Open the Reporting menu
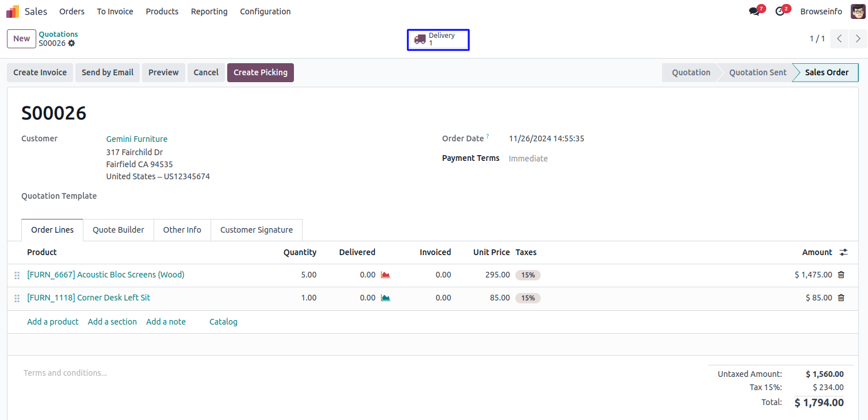The image size is (868, 420). point(209,11)
